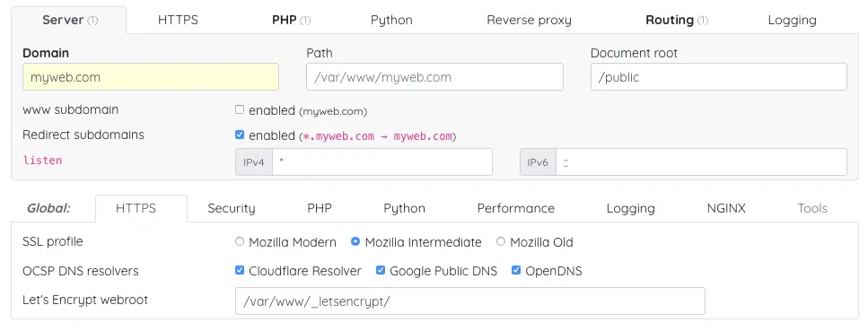Open the site-level Logging tab

pyautogui.click(x=792, y=21)
